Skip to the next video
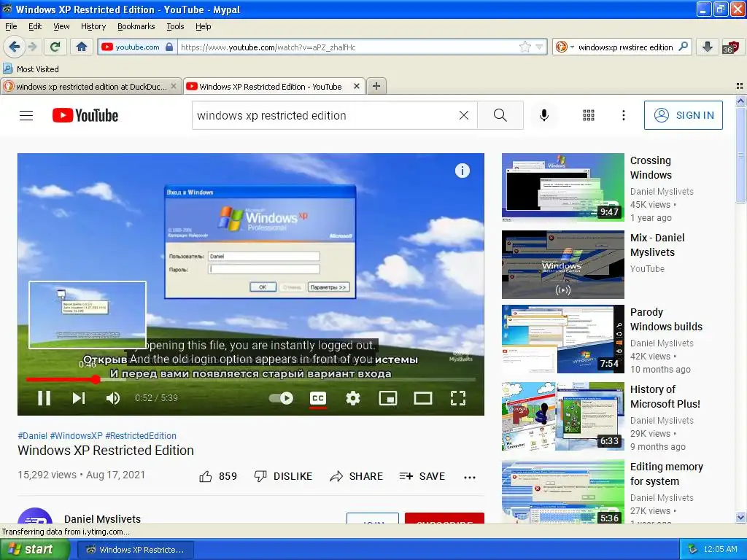 click(79, 398)
